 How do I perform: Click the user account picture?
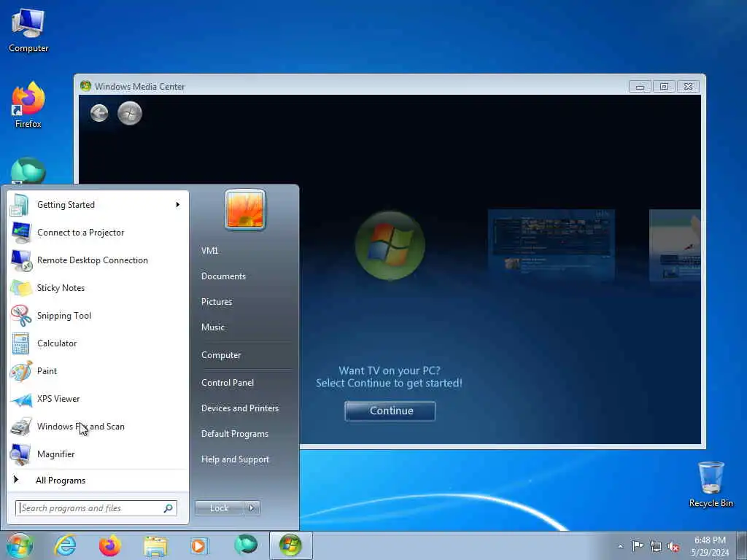point(245,209)
